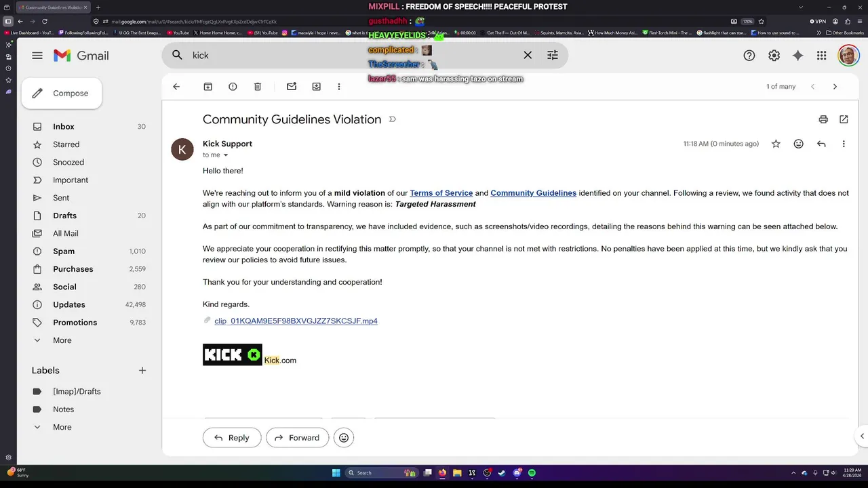The height and width of the screenshot is (488, 868).
Task: Create a new label with plus icon
Action: point(142,371)
